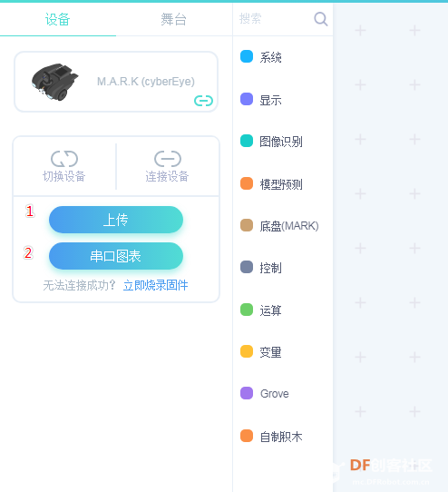Select the orange 模型预测 category dot
This screenshot has height=492, width=448.
pyautogui.click(x=247, y=183)
